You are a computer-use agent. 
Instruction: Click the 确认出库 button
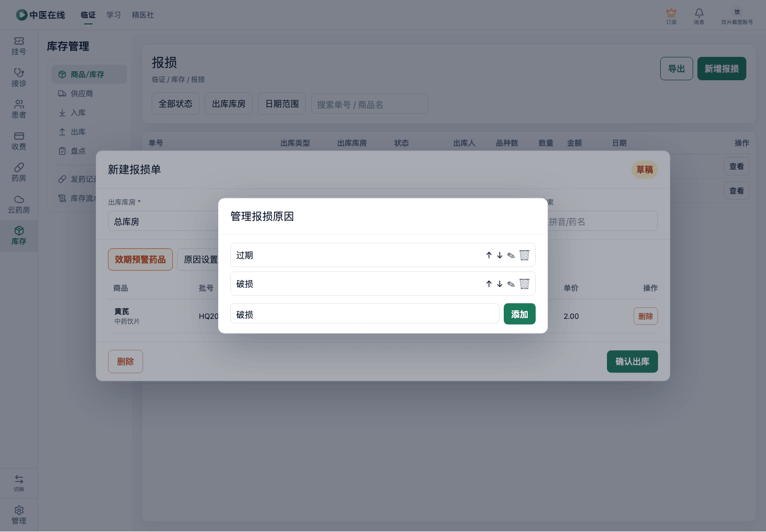pyautogui.click(x=632, y=361)
